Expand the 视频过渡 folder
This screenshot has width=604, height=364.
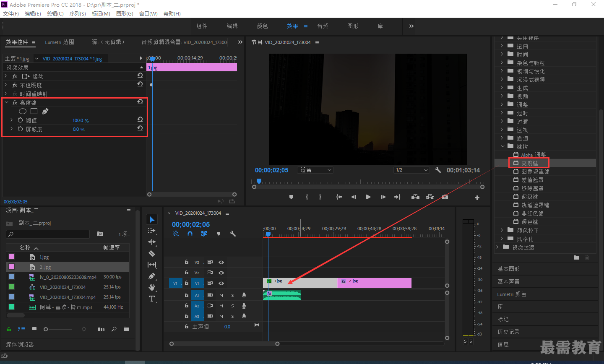pyautogui.click(x=497, y=247)
